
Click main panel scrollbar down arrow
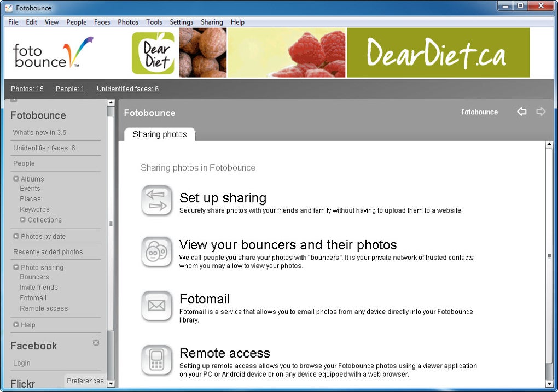point(549,384)
